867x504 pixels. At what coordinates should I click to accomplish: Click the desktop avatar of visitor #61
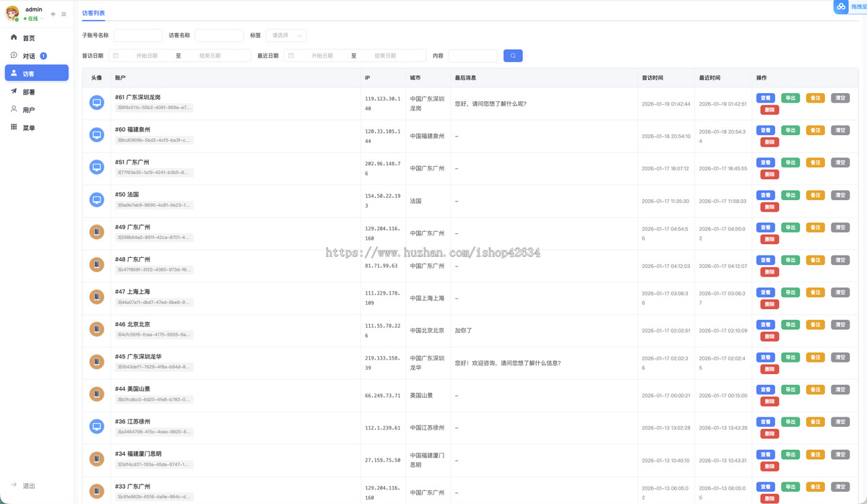tap(96, 103)
